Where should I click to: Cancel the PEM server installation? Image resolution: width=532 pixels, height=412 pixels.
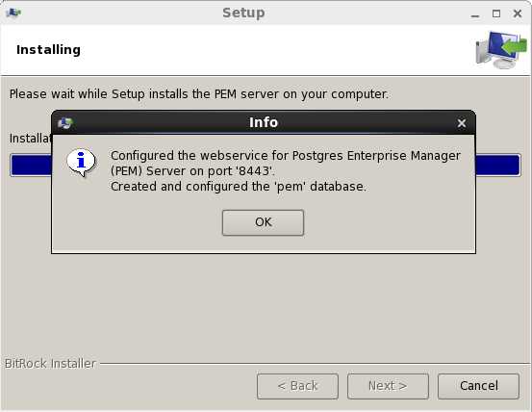coord(478,386)
